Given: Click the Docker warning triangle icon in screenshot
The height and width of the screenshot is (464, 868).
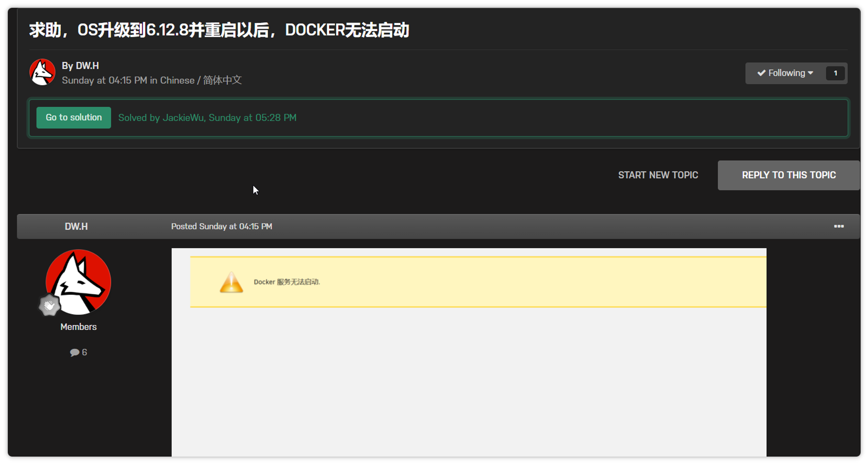Looking at the screenshot, I should tap(231, 282).
